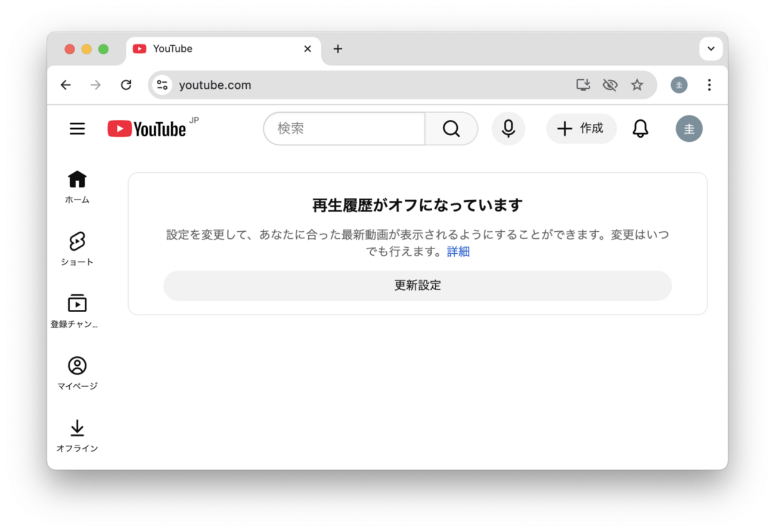Open the notifications bell

[x=640, y=129]
